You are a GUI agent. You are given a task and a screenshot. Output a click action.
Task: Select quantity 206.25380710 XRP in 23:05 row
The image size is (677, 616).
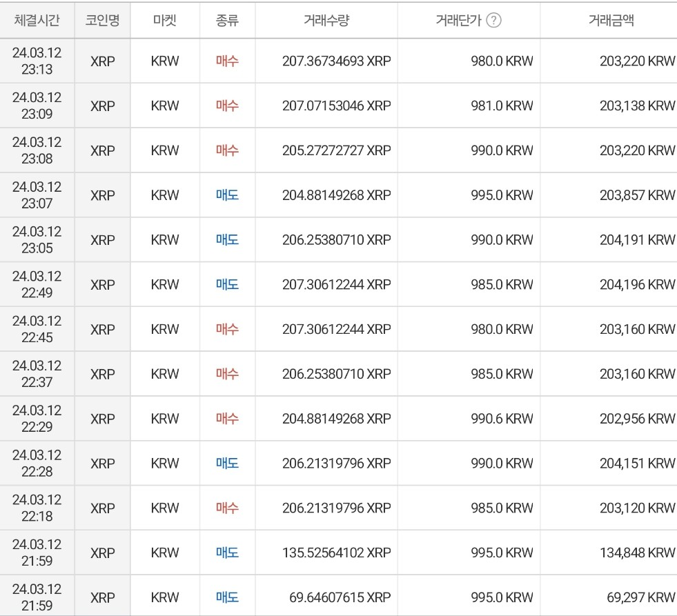[336, 239]
